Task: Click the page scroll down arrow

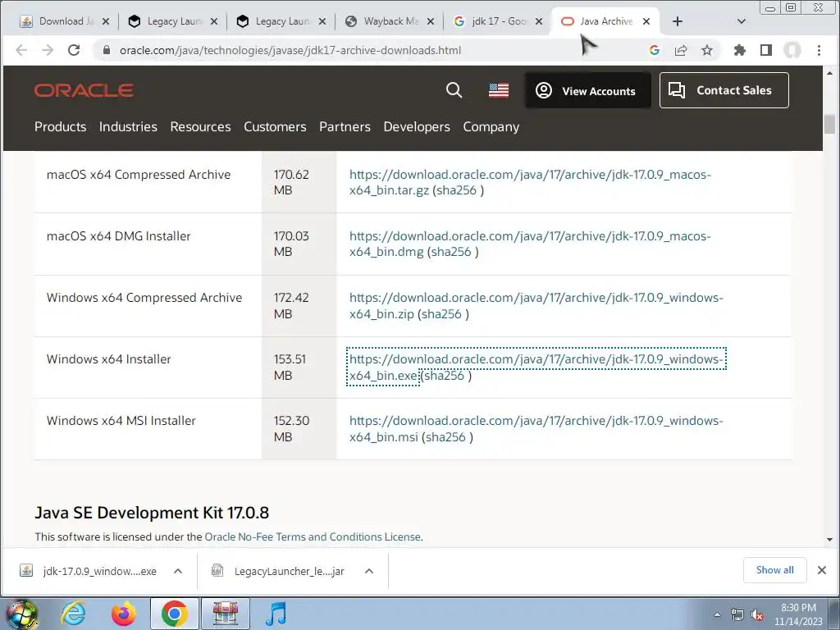Action: tap(830, 540)
